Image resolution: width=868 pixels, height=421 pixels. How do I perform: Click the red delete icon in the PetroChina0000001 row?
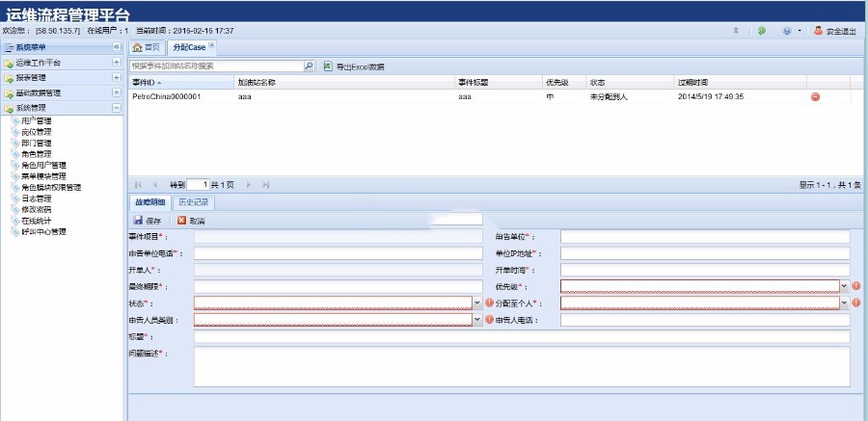(x=815, y=96)
